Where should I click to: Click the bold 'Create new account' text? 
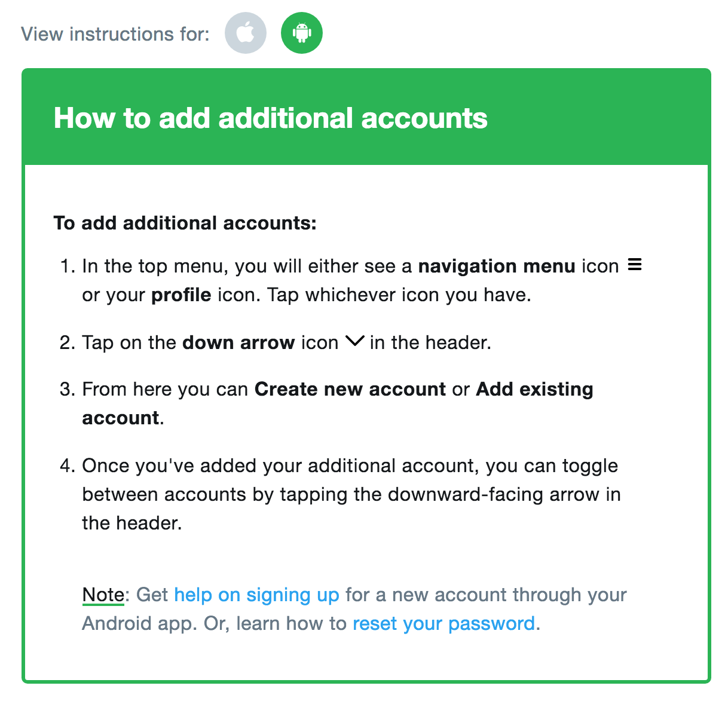coord(350,389)
